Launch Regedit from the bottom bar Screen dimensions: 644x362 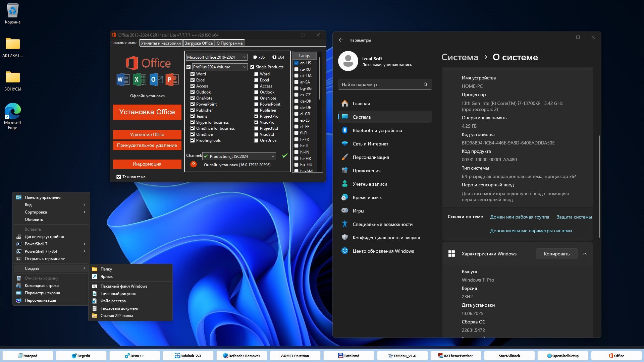[81, 356]
